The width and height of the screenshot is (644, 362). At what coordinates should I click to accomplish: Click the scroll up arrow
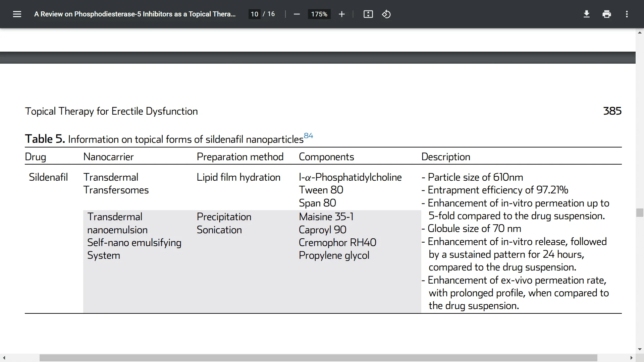click(x=640, y=33)
